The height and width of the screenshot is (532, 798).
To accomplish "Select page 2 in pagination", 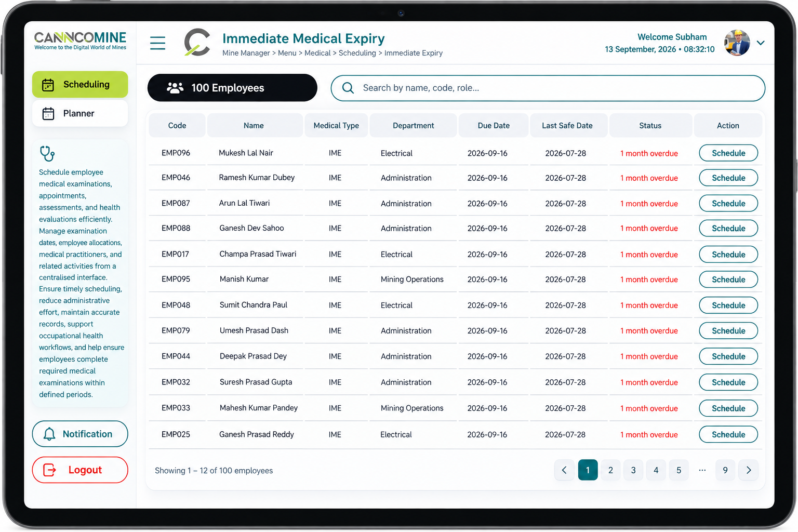I will 610,470.
